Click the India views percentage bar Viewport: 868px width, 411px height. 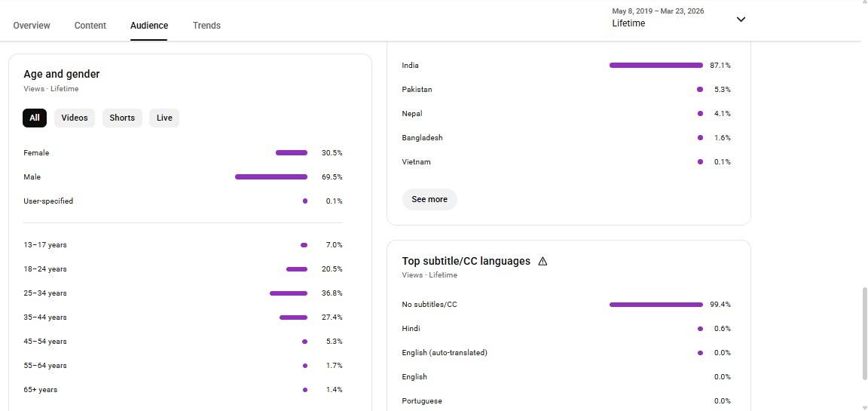point(656,66)
